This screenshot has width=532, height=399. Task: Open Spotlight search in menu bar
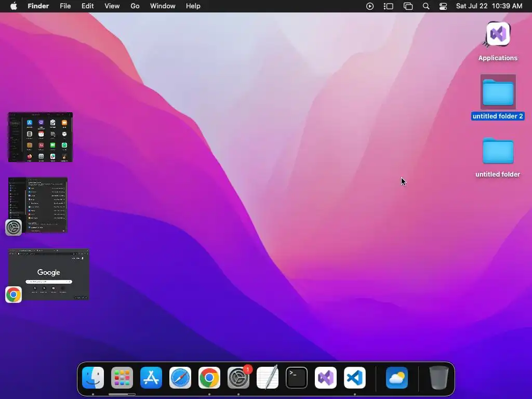[x=426, y=6]
